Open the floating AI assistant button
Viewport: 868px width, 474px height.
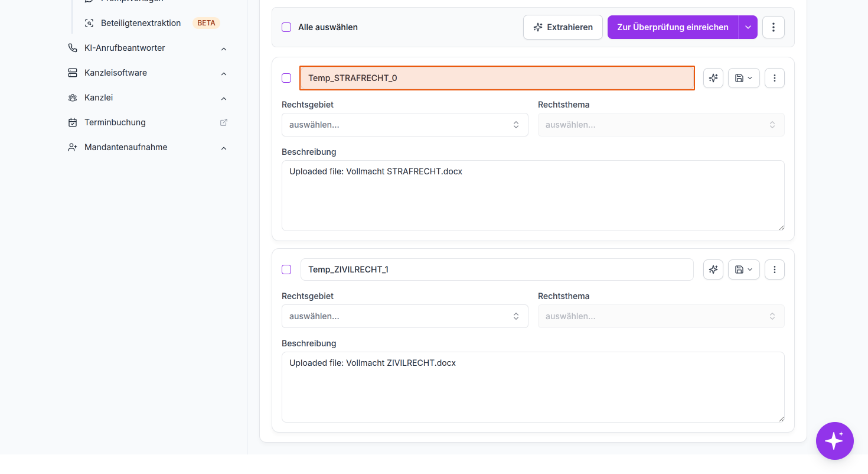coord(835,441)
